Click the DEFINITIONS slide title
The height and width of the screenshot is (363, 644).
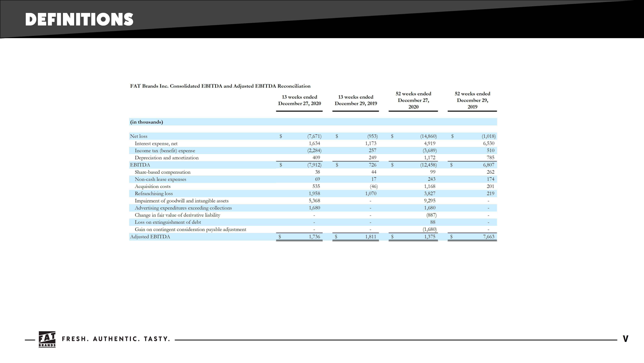click(x=79, y=19)
